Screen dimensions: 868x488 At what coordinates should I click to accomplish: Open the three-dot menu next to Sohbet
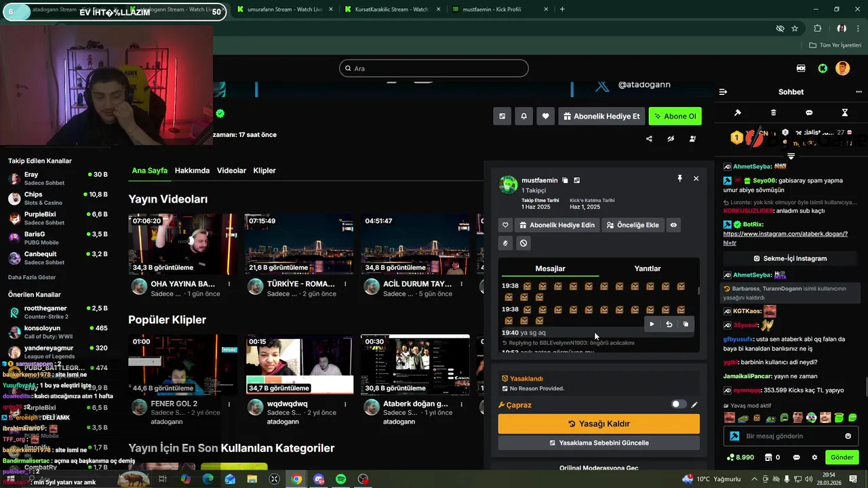[859, 91]
